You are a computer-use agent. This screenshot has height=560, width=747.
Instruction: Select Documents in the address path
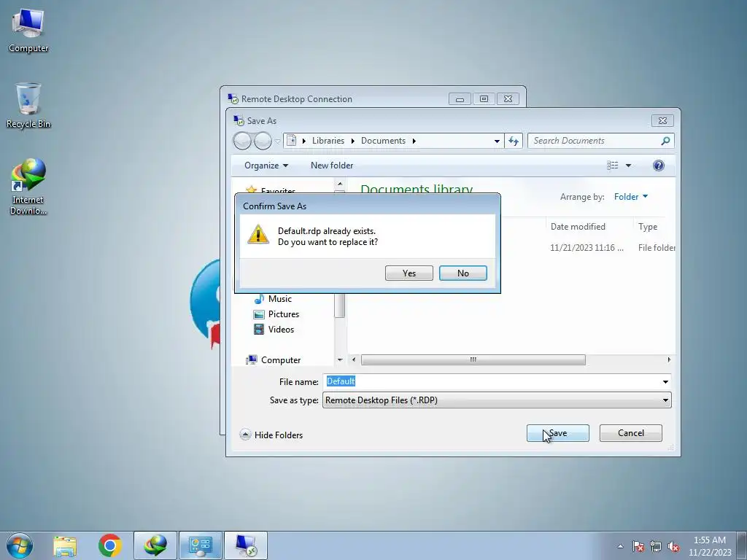click(383, 141)
